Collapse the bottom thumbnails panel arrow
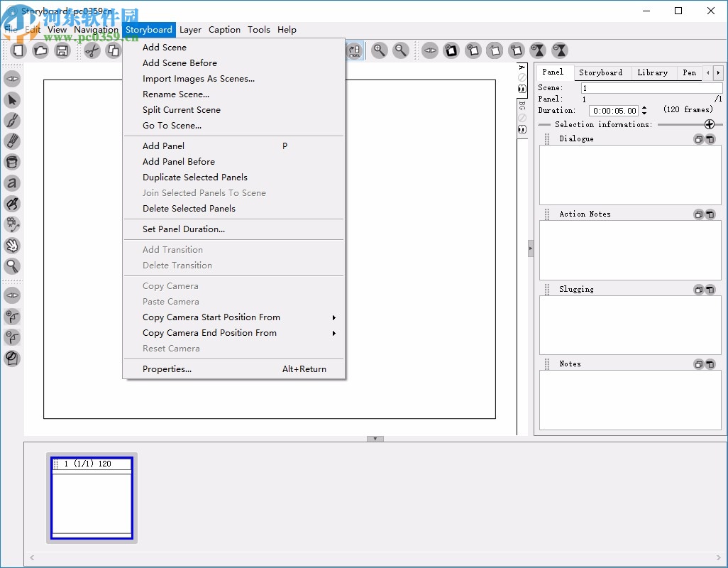Image resolution: width=728 pixels, height=568 pixels. (x=375, y=439)
